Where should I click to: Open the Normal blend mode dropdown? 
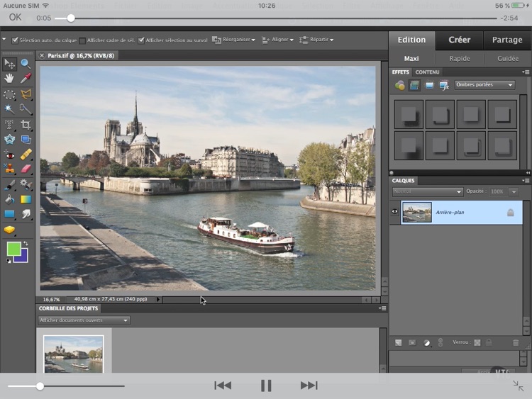[428, 192]
